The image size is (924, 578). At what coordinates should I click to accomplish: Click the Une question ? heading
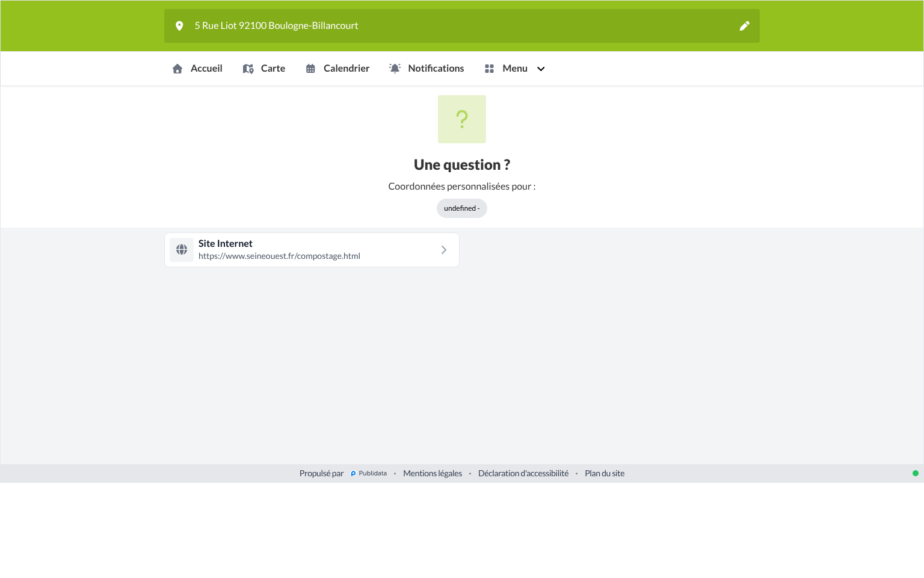462,165
